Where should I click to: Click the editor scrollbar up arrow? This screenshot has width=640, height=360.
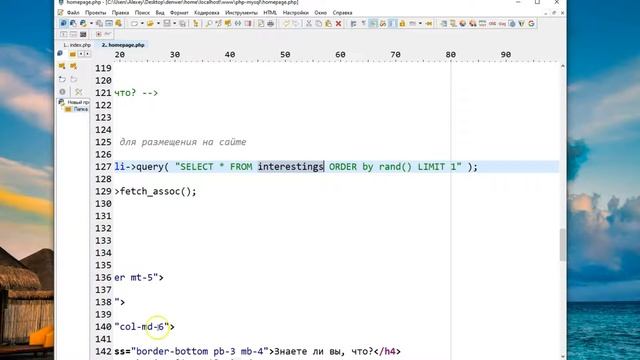tap(562, 66)
